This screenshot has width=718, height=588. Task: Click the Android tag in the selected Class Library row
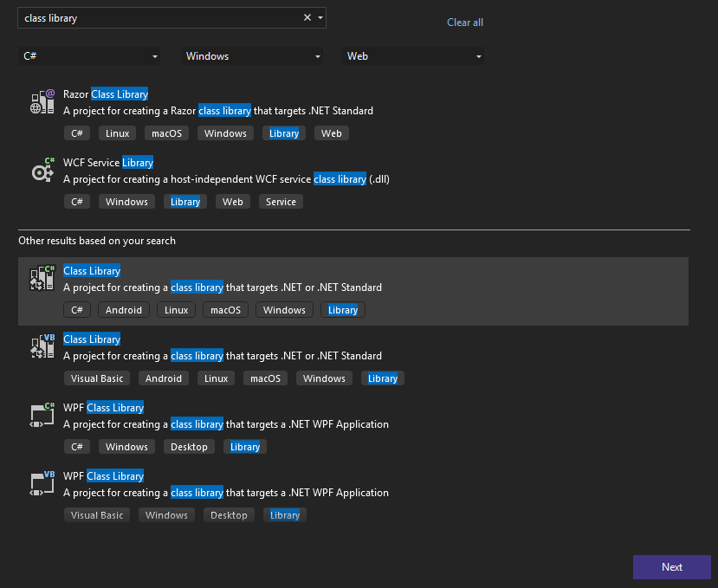pos(124,310)
